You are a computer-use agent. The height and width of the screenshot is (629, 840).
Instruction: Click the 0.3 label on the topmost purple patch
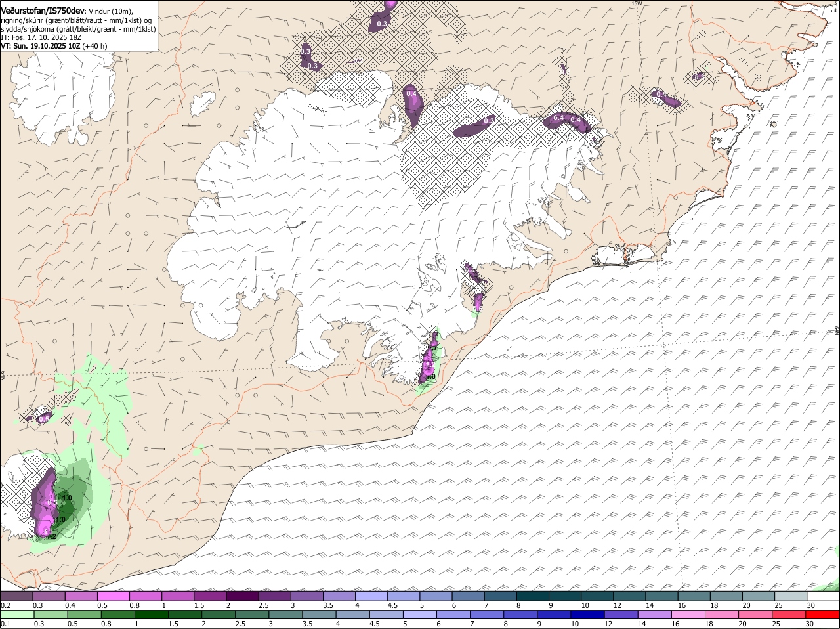[x=382, y=24]
